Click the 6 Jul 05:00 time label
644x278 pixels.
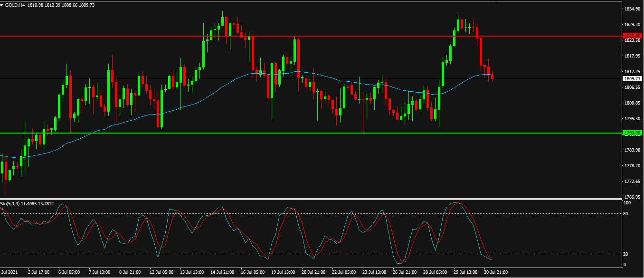tap(69, 272)
